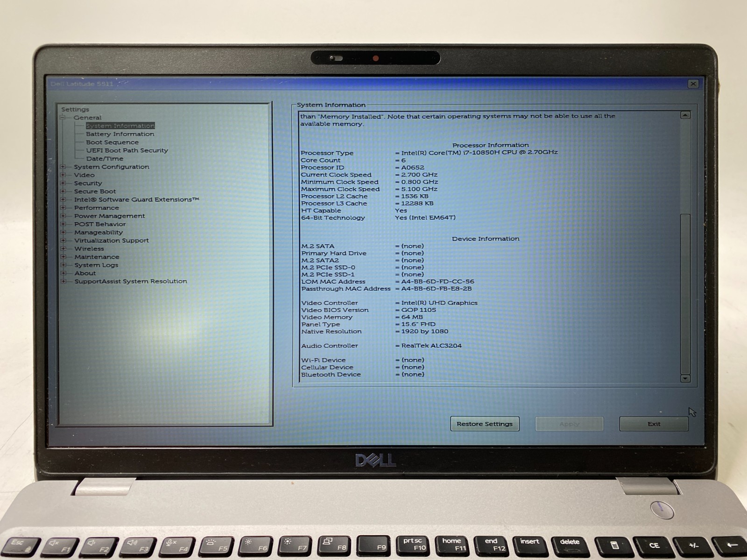Click the Processor Information heading
747x560 pixels.
pos(491,145)
